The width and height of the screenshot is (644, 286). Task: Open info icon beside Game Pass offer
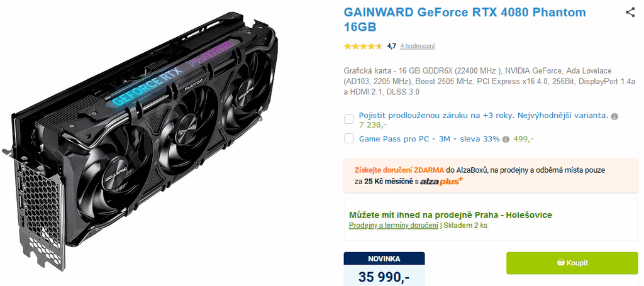click(x=506, y=140)
